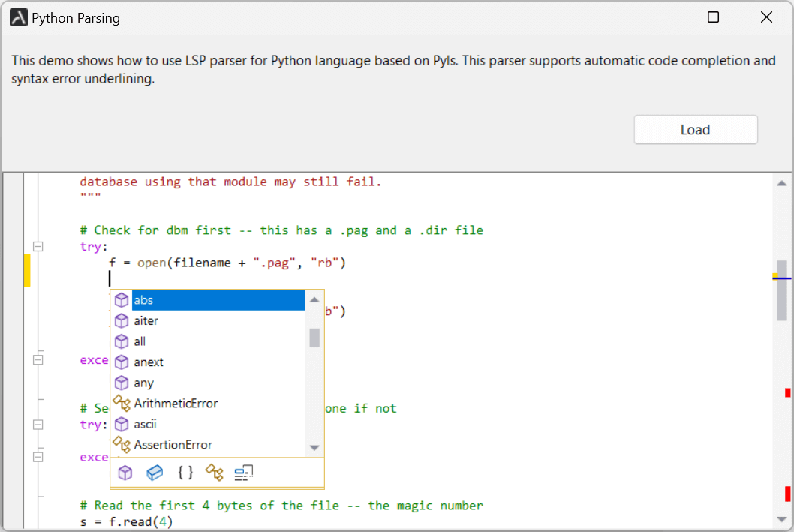The image size is (794, 532).
Task: Toggle the blue field filter icon
Action: pyautogui.click(x=155, y=473)
